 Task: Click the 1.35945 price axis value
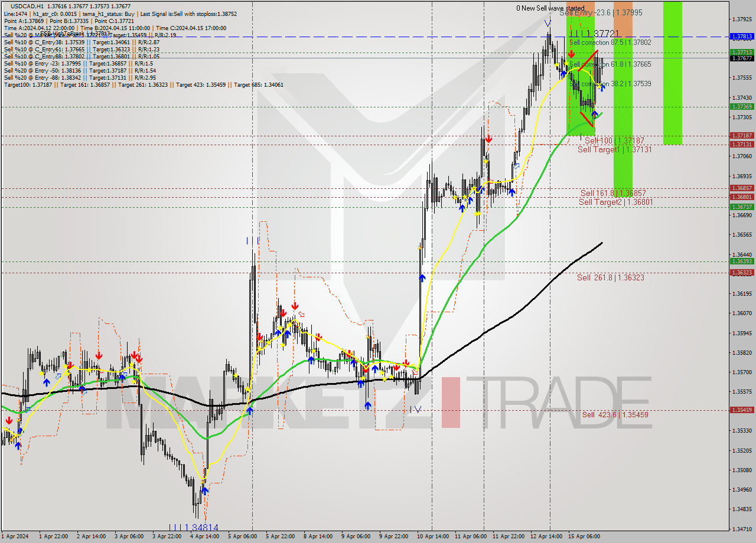pos(742,333)
